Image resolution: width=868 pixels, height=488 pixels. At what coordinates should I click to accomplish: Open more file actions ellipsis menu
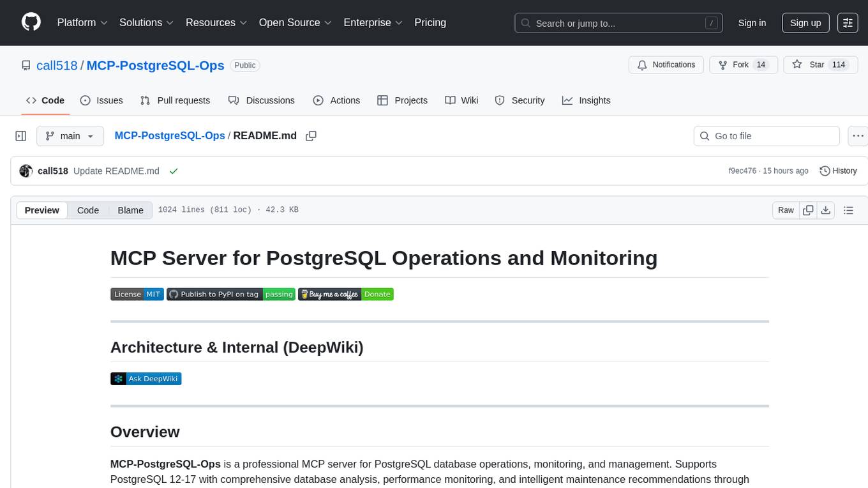point(858,136)
